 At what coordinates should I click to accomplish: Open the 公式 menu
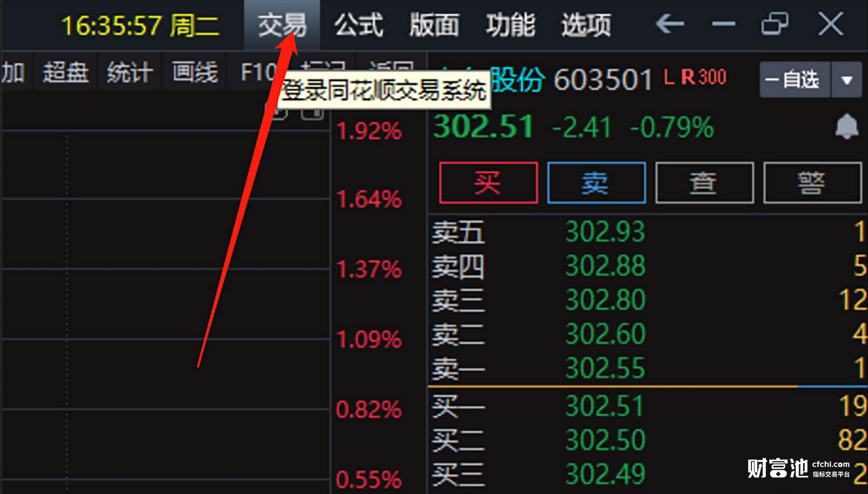[x=359, y=25]
